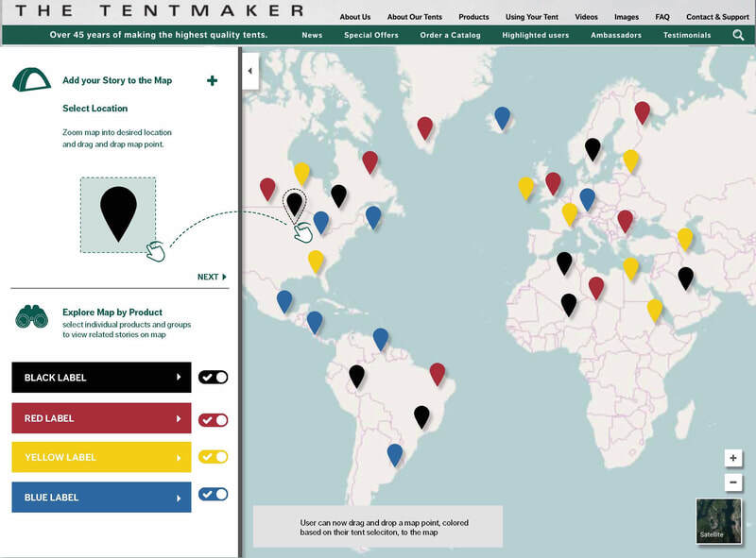This screenshot has width=756, height=558.
Task: Click the plus icon beside Add your Story
Action: [212, 80]
